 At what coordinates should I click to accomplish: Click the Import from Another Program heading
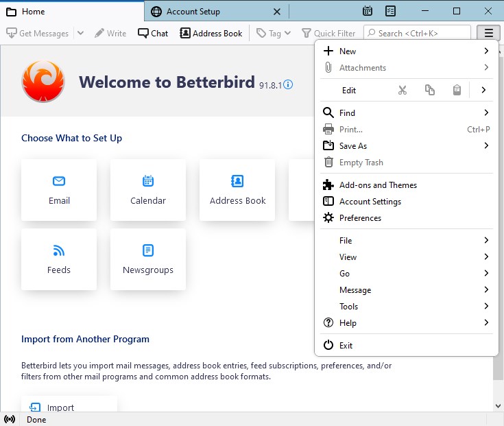click(85, 339)
